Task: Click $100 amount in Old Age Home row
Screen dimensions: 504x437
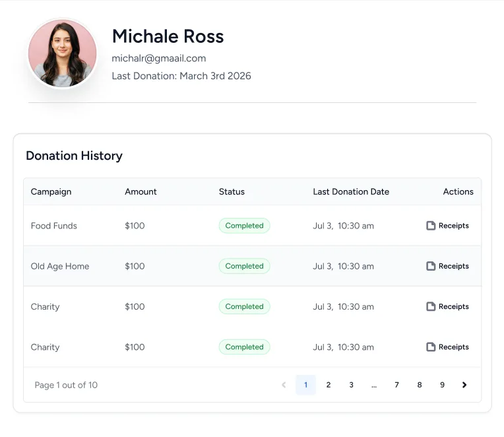Action: 135,266
